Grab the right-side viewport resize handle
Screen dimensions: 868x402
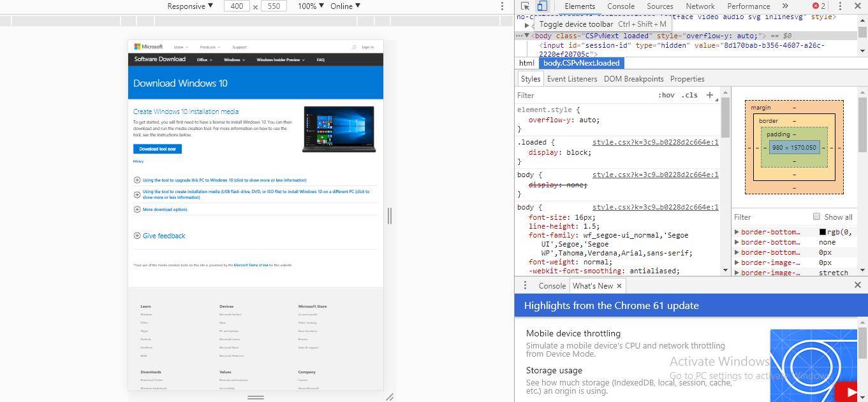(x=390, y=216)
